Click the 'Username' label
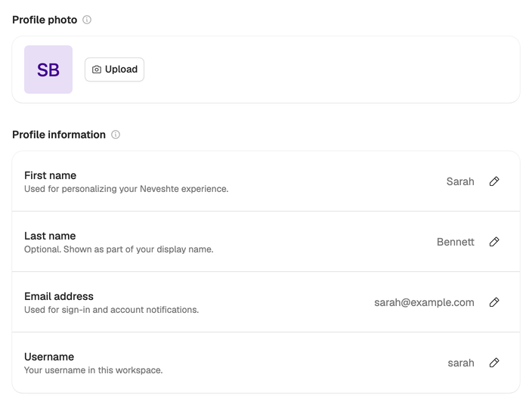Viewport: 532px width, 405px height. click(x=49, y=357)
